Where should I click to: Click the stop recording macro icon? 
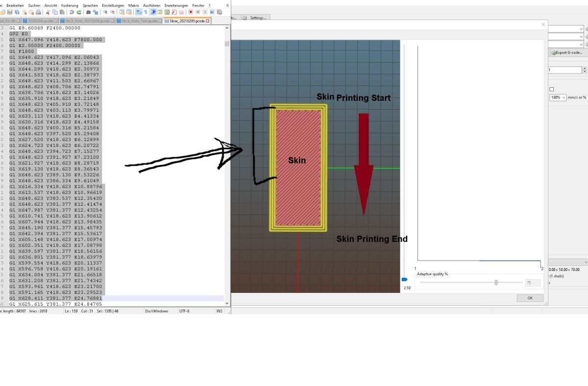(197, 12)
